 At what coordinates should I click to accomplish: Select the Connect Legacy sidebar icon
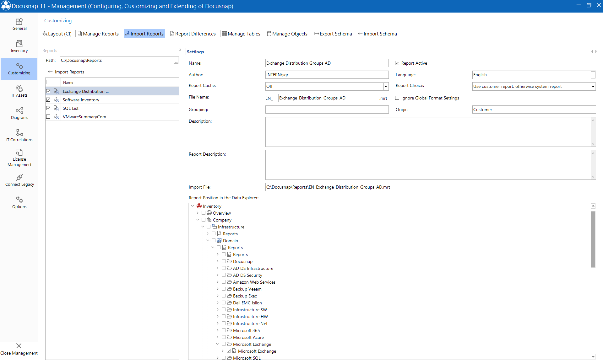19,179
